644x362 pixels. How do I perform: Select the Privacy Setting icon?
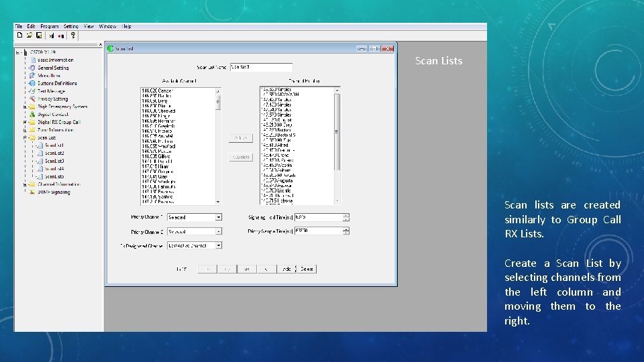pos(32,99)
